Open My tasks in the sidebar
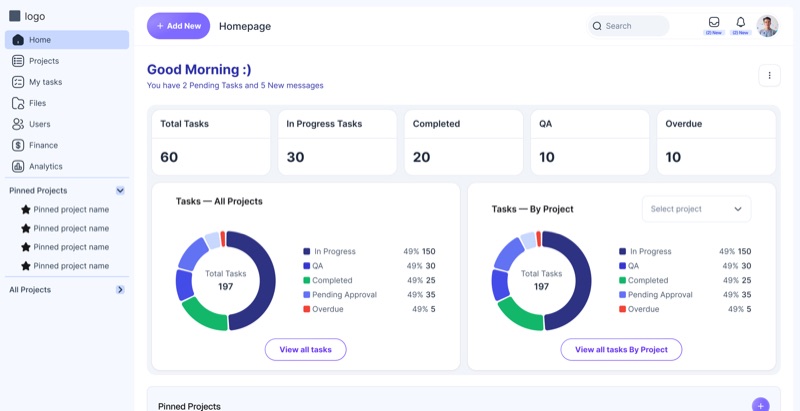The image size is (800, 411). (67, 82)
